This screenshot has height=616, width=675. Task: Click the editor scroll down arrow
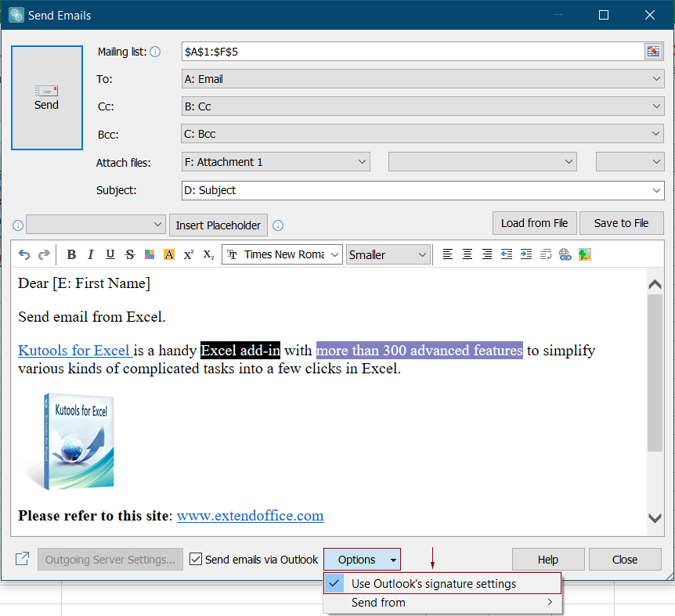click(655, 518)
